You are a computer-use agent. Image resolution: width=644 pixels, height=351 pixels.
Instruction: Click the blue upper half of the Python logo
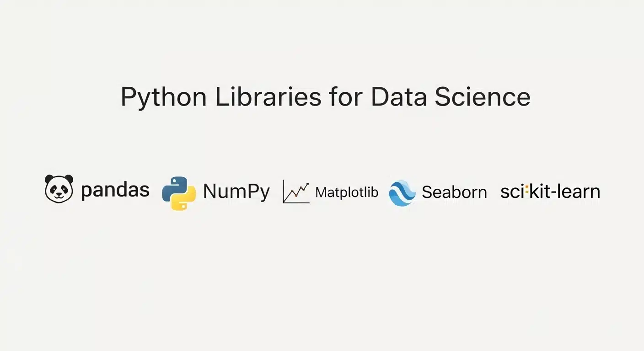coord(174,186)
